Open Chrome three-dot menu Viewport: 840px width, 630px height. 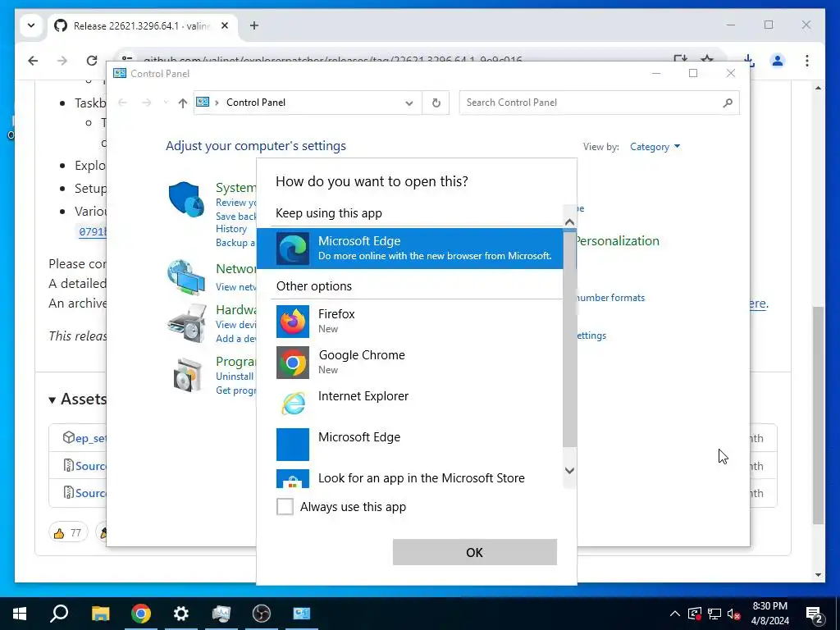tap(807, 61)
